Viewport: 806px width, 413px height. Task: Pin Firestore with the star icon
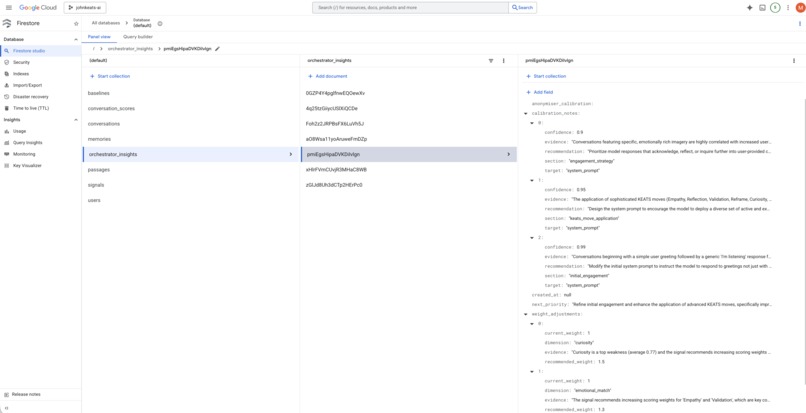pyautogui.click(x=76, y=24)
